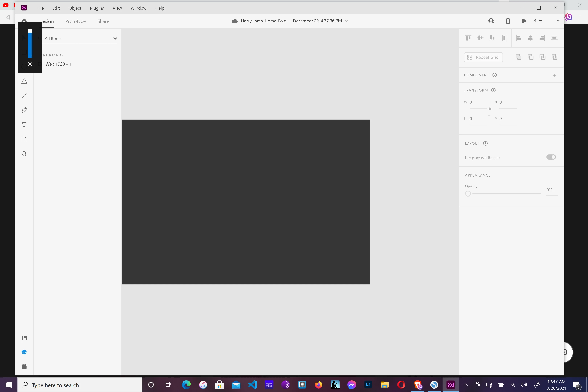Select the Text tool
The width and height of the screenshot is (588, 392).
click(24, 125)
